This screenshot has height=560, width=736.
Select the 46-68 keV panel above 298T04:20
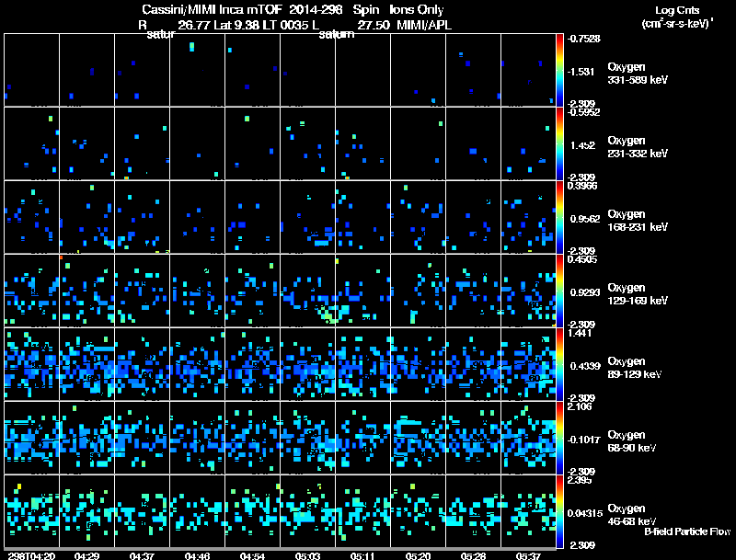pyautogui.click(x=31, y=511)
